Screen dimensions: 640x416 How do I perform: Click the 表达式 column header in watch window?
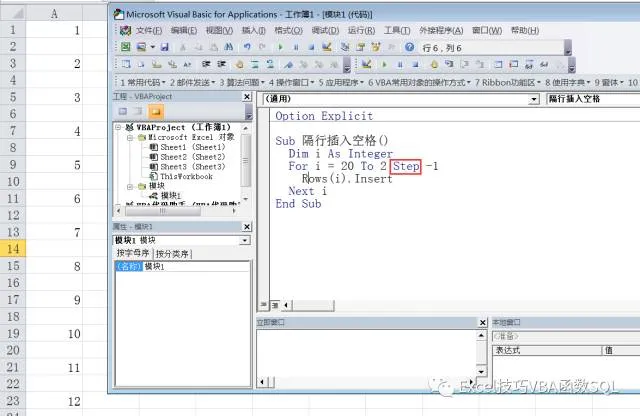click(x=547, y=350)
